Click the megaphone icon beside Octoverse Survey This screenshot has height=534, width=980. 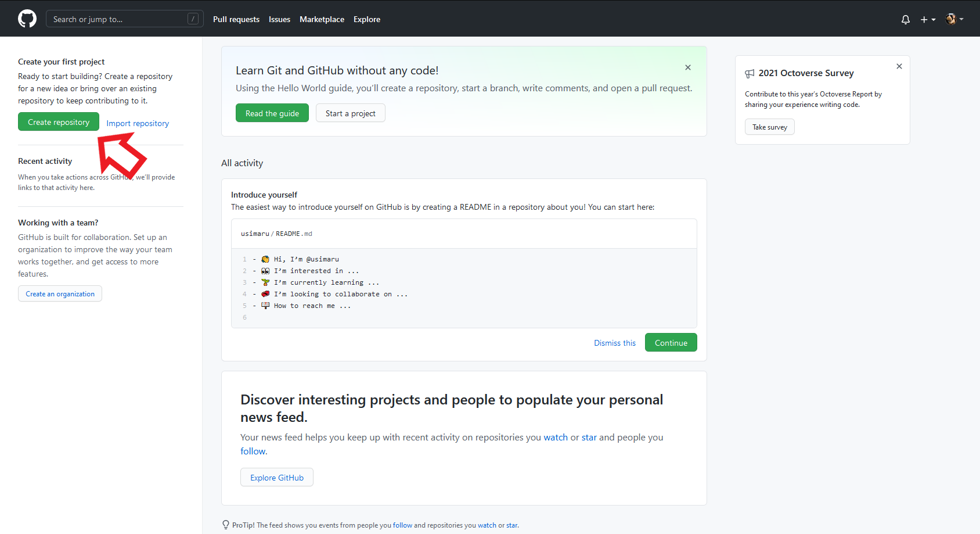coord(750,73)
